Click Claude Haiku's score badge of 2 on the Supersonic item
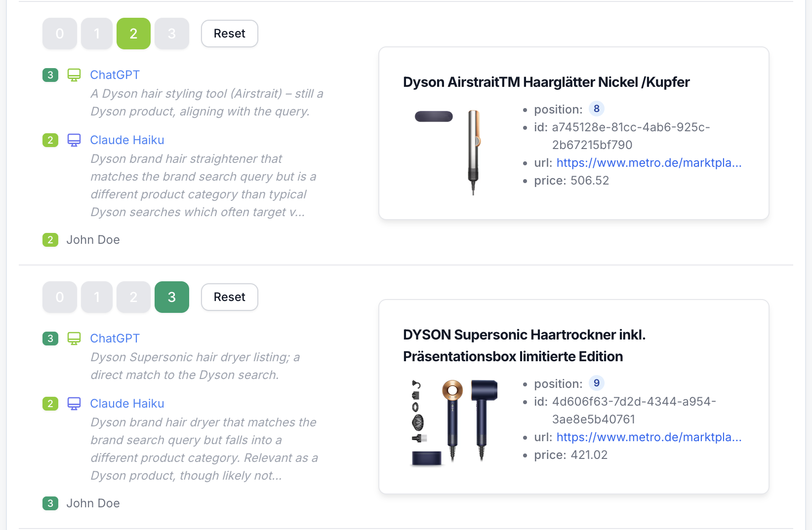This screenshot has width=812, height=530. coord(50,403)
